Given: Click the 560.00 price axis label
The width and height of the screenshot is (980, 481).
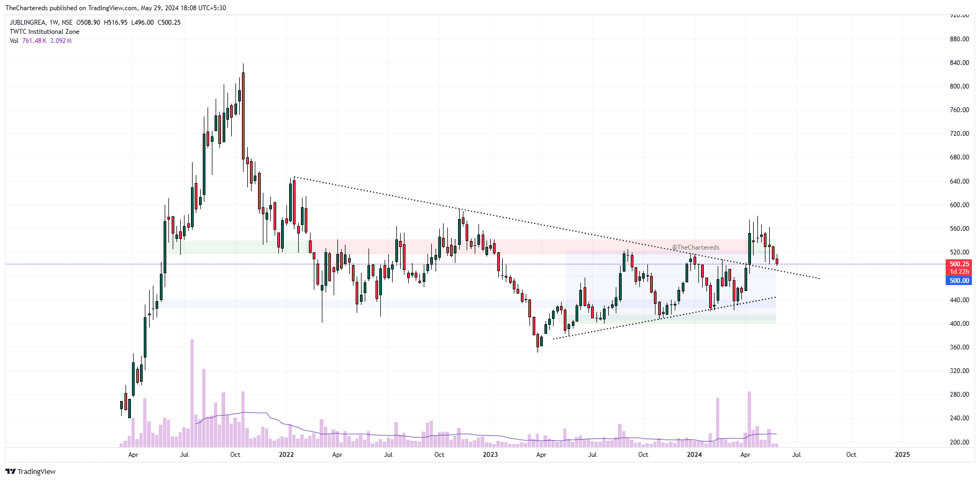Looking at the screenshot, I should 959,229.
